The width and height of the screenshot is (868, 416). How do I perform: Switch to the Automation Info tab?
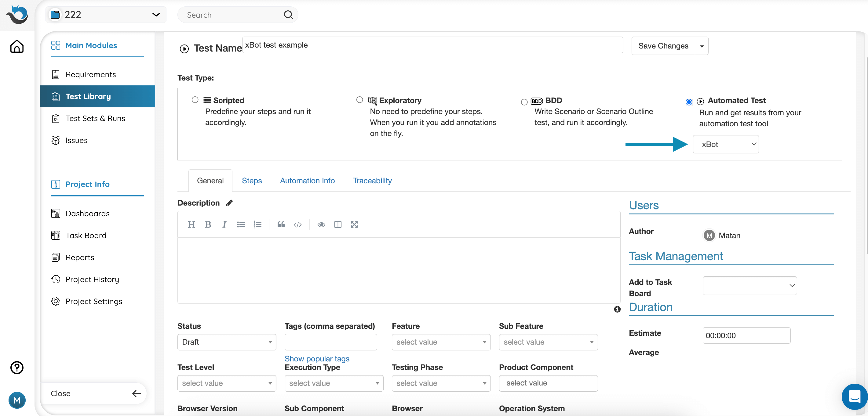pos(307,181)
